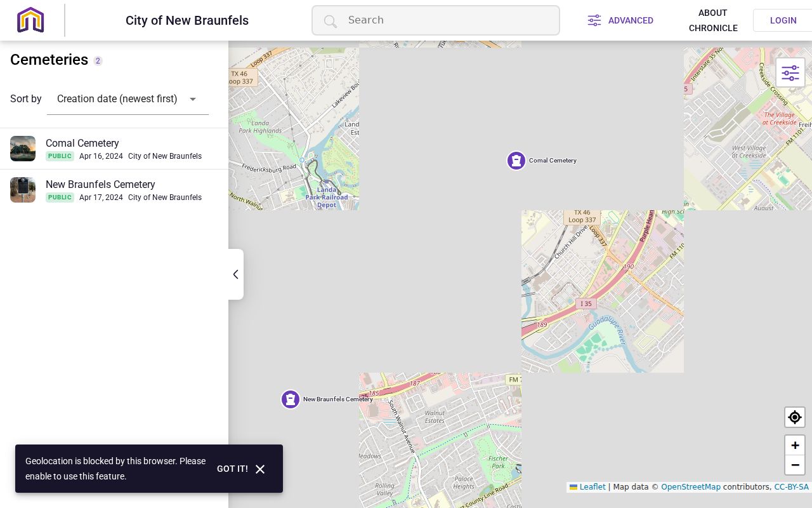Click the Login button

tap(783, 20)
